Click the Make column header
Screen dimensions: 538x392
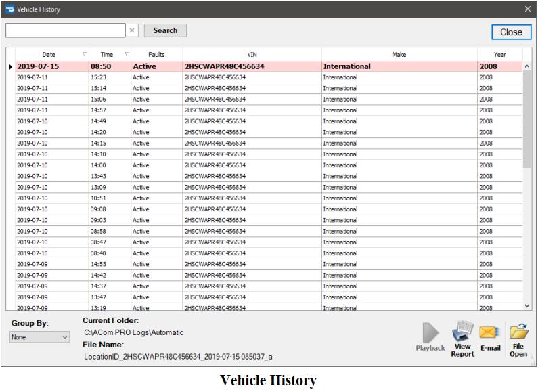(x=399, y=55)
